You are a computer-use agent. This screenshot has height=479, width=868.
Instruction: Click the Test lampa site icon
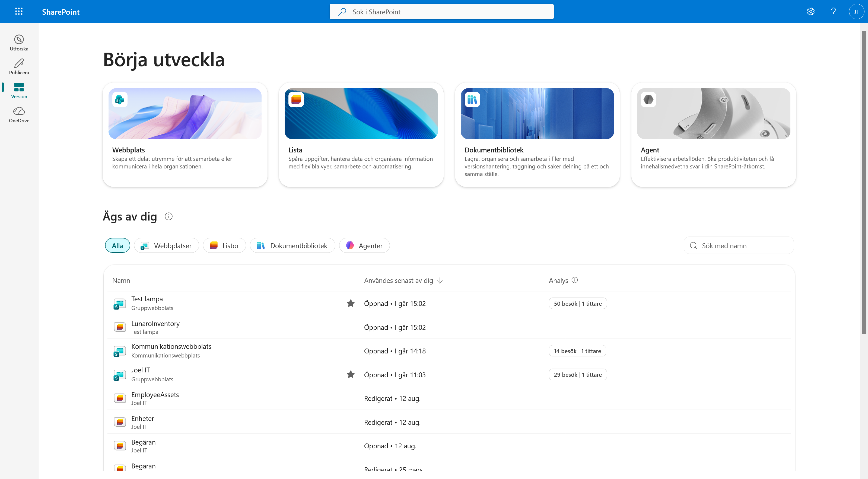[120, 304]
